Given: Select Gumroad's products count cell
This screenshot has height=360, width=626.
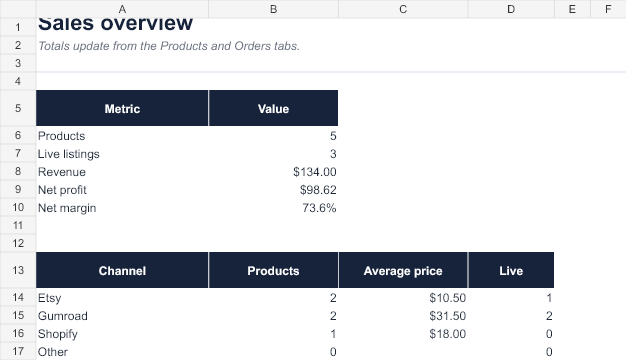Looking at the screenshot, I should [273, 316].
